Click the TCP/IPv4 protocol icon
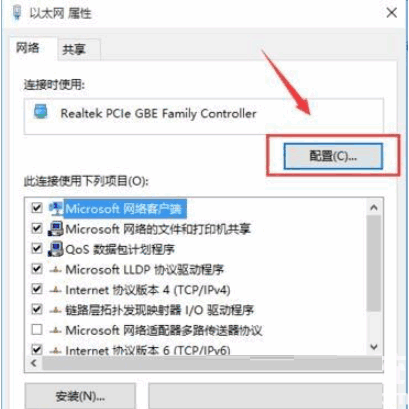Screen dimensions: 409x409 point(55,290)
